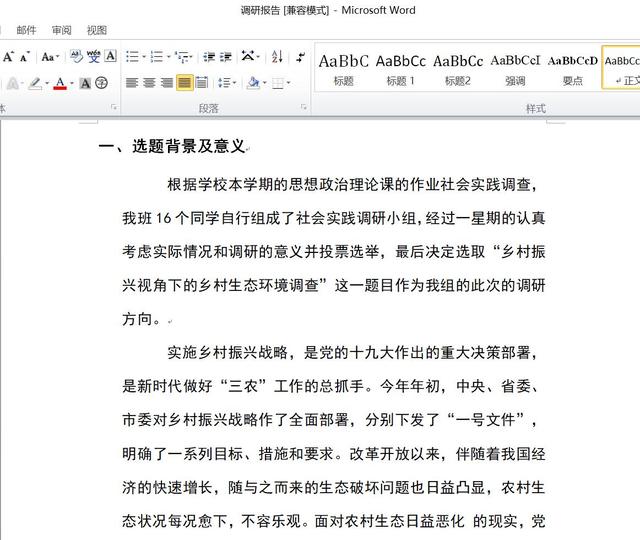Expand the Borders dropdown arrow
This screenshot has height=540, width=640.
pyautogui.click(x=289, y=83)
